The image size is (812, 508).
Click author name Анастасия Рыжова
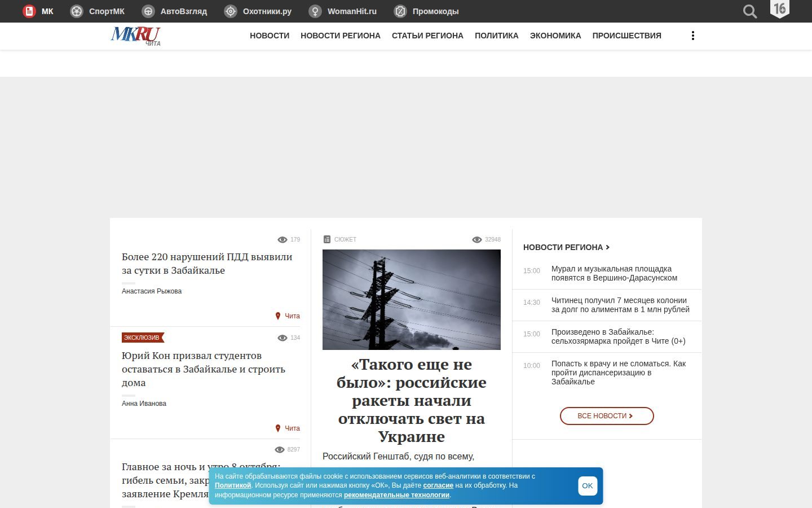[152, 291]
